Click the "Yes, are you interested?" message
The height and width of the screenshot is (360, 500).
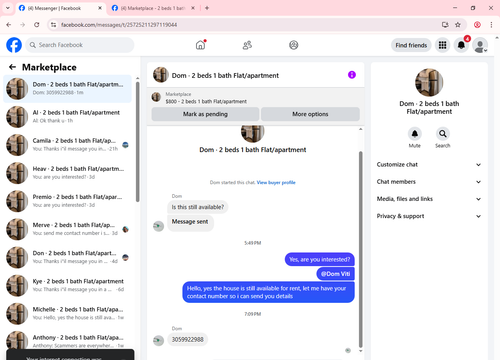coord(320,259)
